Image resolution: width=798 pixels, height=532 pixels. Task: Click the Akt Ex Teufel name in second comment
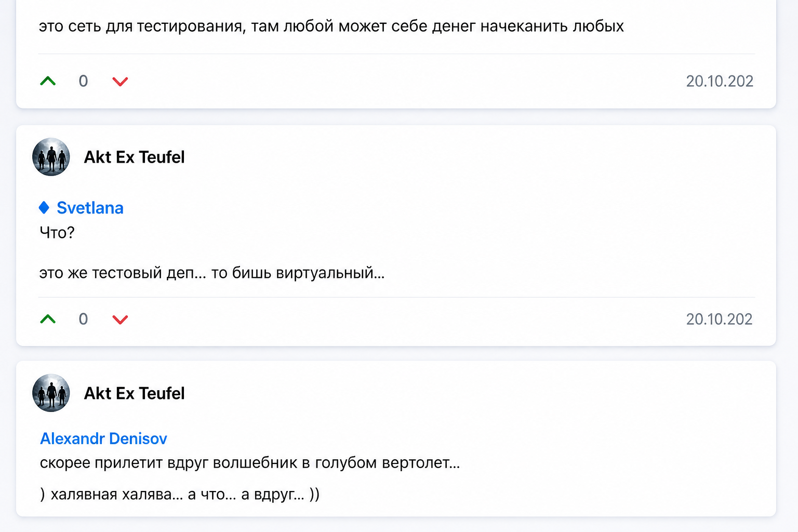click(134, 157)
